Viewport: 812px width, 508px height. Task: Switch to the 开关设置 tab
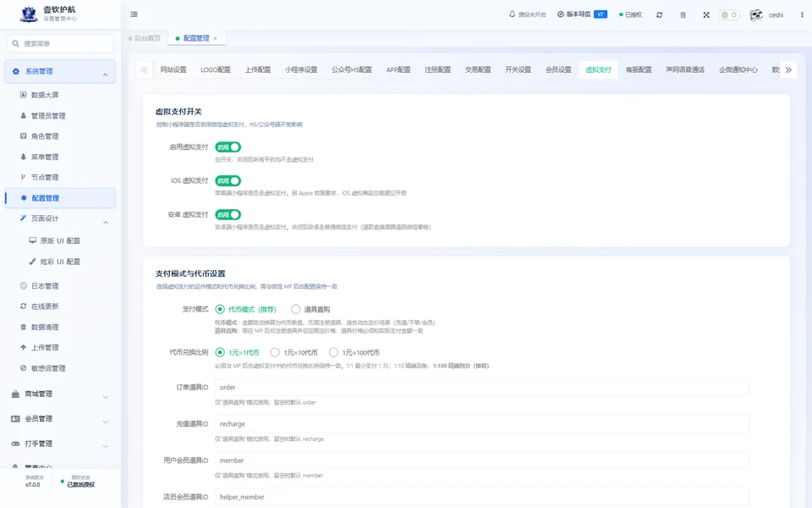(518, 69)
